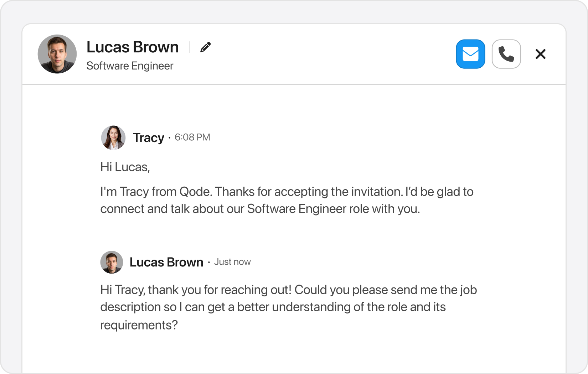Image resolution: width=588 pixels, height=374 pixels.
Task: Click Tracy's name above her message
Action: pos(149,137)
